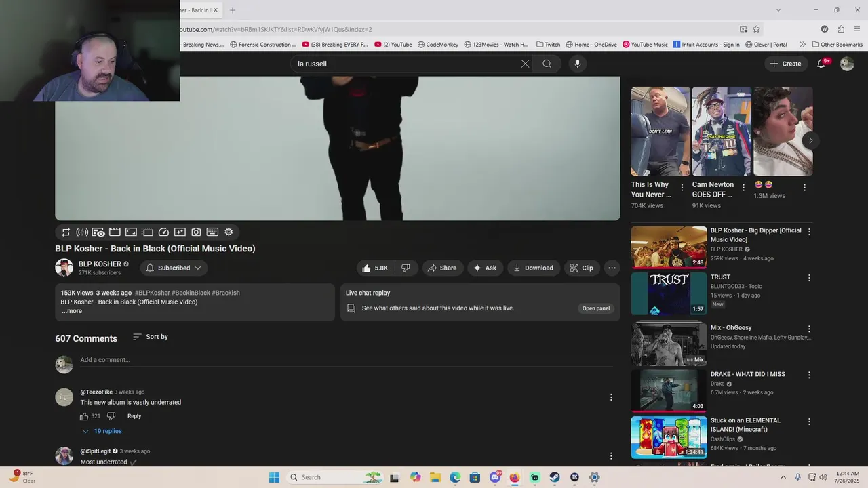Click the Create button
The height and width of the screenshot is (488, 868).
tap(786, 64)
